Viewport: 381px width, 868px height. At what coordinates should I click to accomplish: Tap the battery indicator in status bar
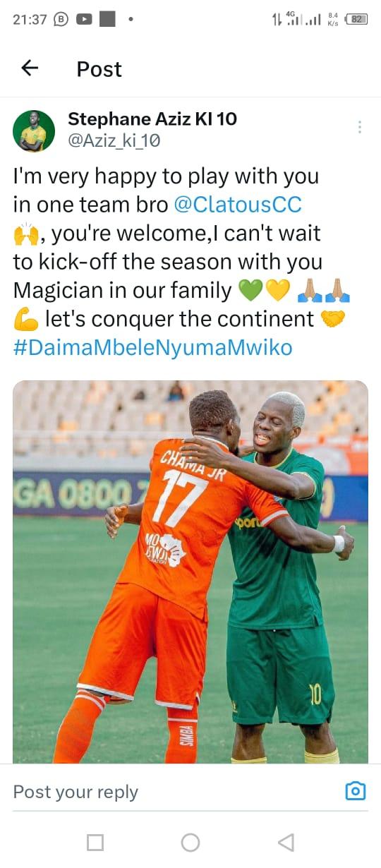tap(358, 20)
